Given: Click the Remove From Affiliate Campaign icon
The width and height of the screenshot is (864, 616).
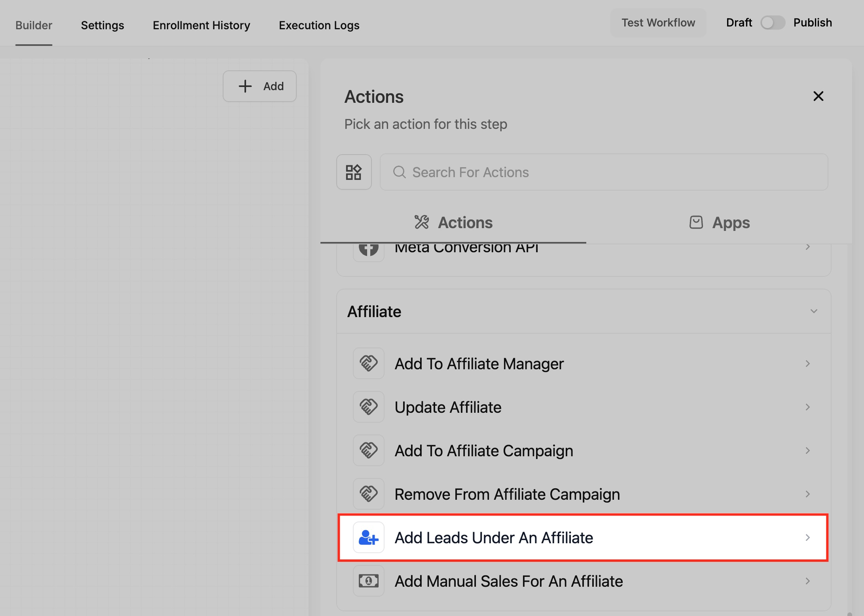Looking at the screenshot, I should [368, 494].
